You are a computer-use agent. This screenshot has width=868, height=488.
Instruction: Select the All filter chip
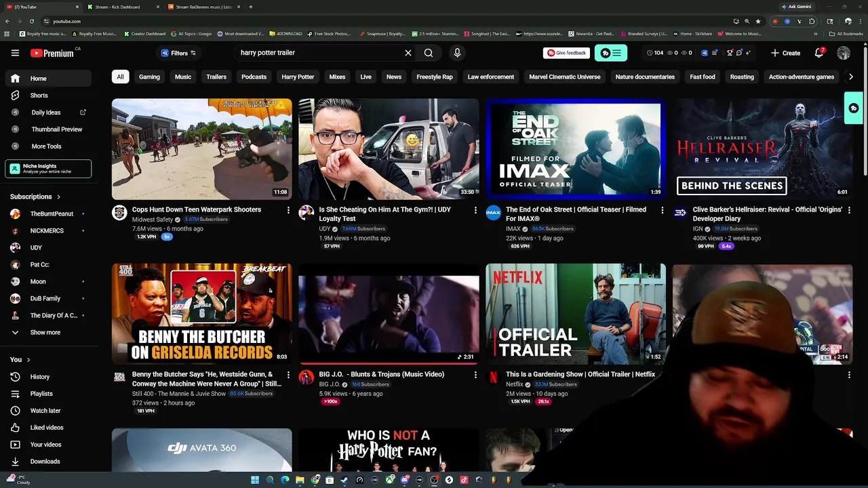tap(120, 77)
